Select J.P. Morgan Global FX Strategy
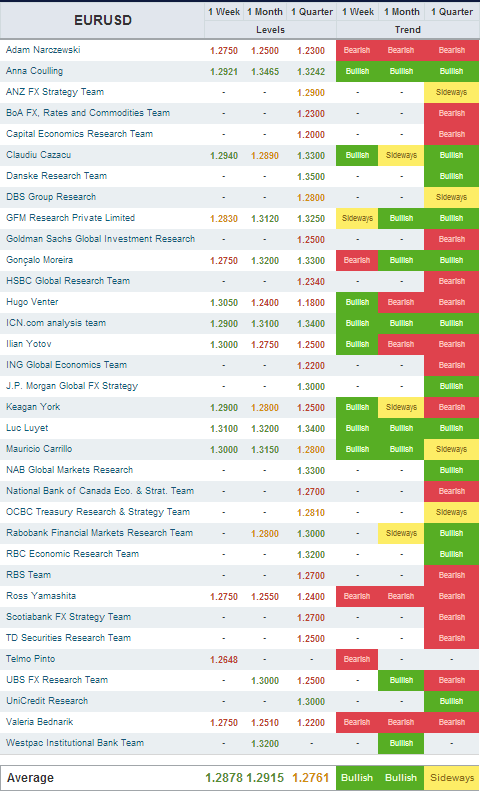480x793 pixels. pyautogui.click(x=72, y=386)
